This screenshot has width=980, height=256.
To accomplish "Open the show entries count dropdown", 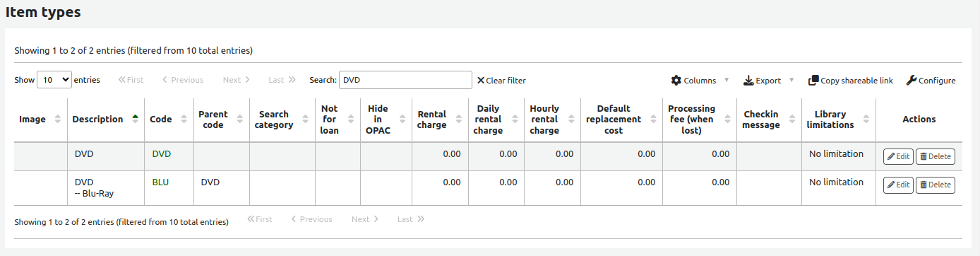I will (x=54, y=80).
